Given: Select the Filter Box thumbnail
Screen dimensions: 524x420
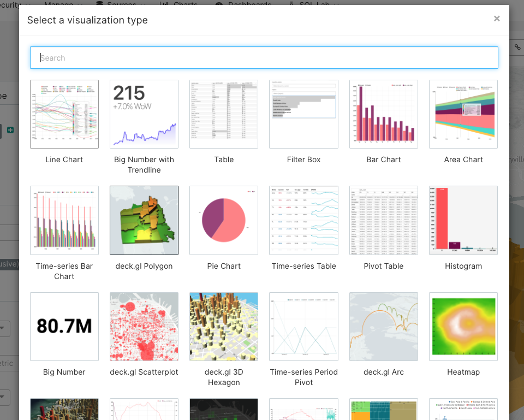Looking at the screenshot, I should 303,114.
